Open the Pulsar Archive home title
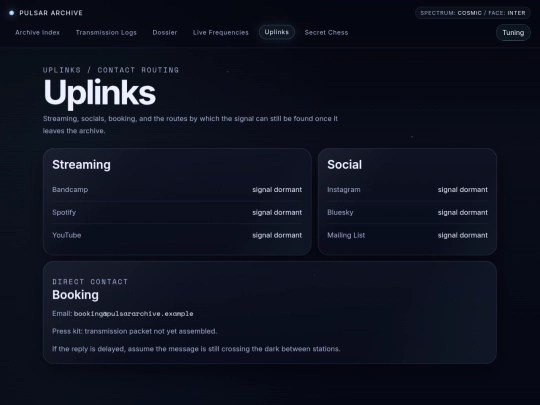 (x=51, y=13)
